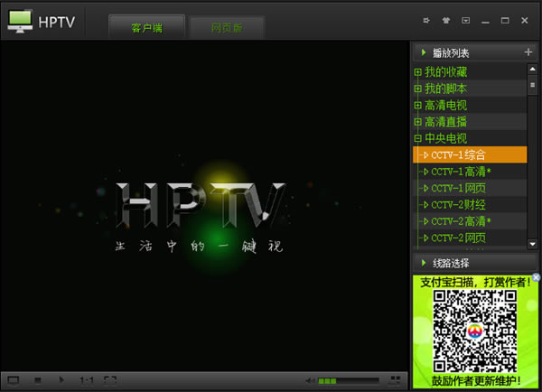Collapse the 中央电视 tree node
Viewport: 542px width, 392px height.
[417, 138]
